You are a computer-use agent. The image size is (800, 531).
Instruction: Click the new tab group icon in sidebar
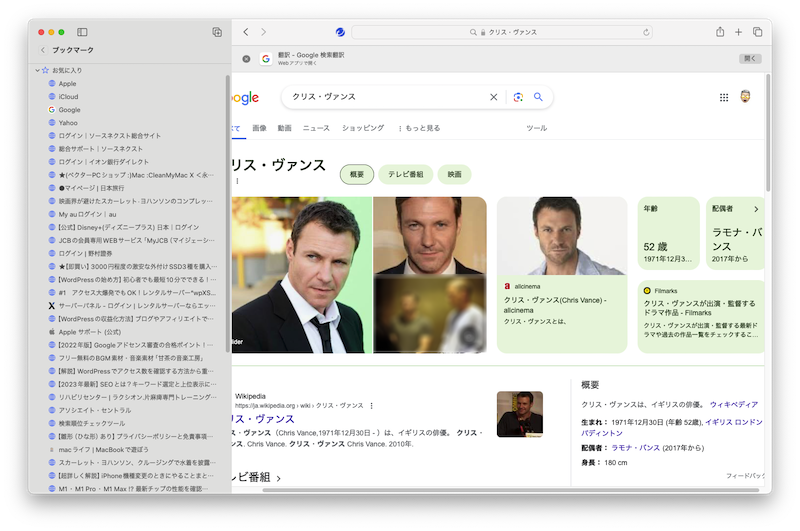[217, 32]
